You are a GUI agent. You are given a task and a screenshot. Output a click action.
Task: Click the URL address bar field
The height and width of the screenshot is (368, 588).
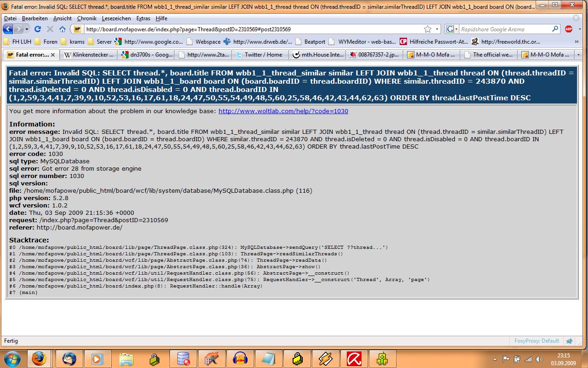click(253, 29)
